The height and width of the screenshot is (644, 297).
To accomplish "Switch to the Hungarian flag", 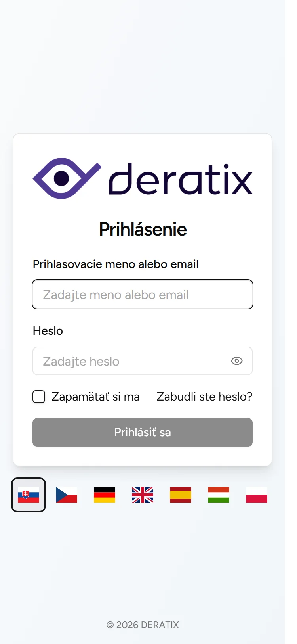I will (218, 495).
